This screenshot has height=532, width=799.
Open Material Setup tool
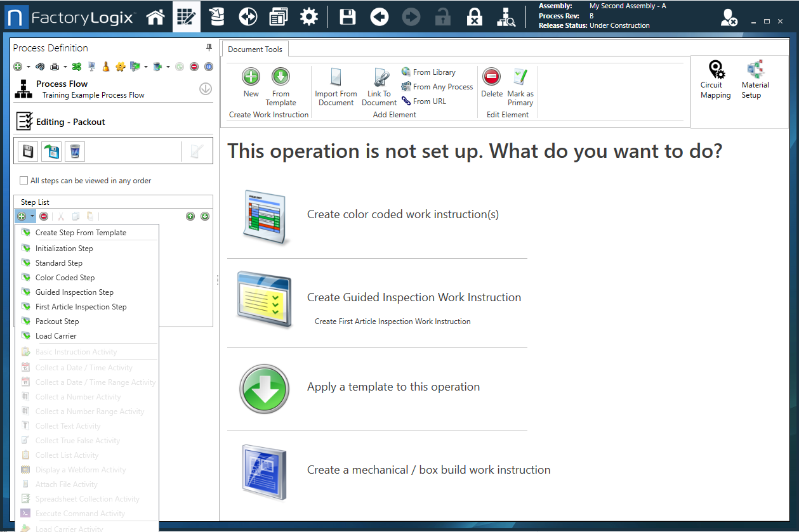coord(755,80)
